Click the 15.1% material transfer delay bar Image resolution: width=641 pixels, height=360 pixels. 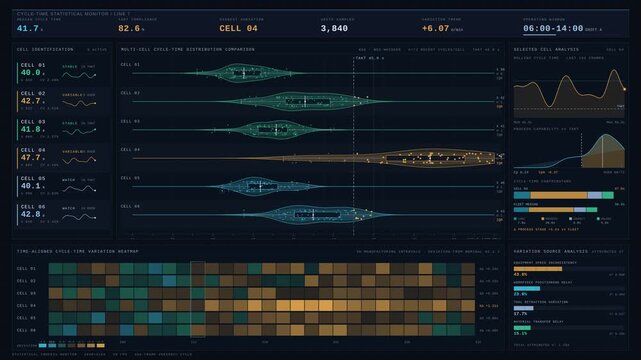click(522, 328)
